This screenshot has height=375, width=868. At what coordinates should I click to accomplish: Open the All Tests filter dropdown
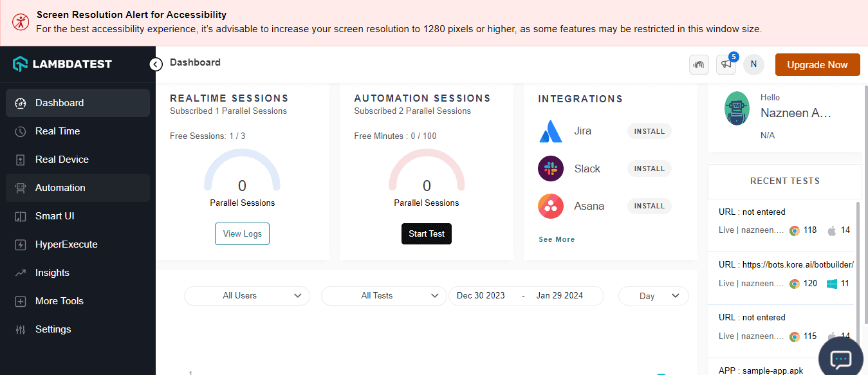coord(383,295)
